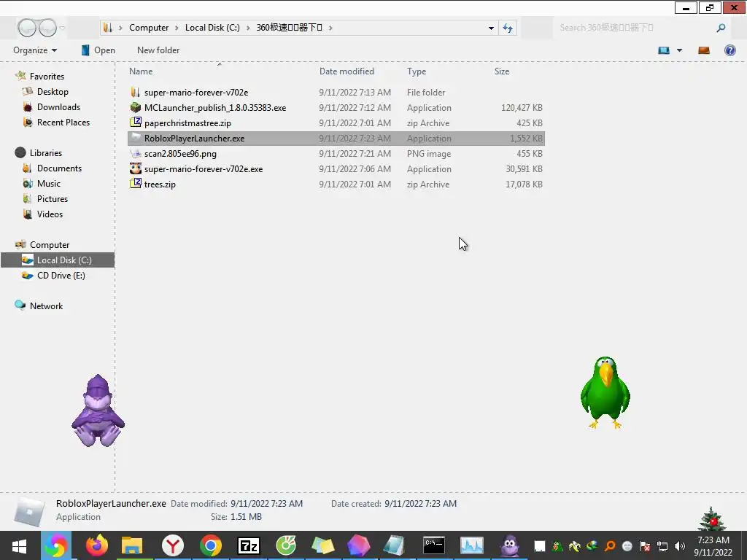Open the green CocCoc taskbar icon
747x560 pixels.
tap(286, 545)
